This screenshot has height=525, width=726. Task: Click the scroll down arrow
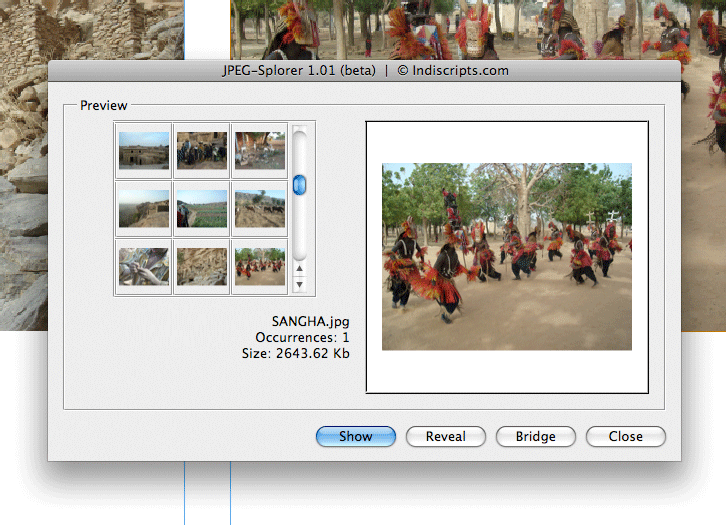(299, 285)
